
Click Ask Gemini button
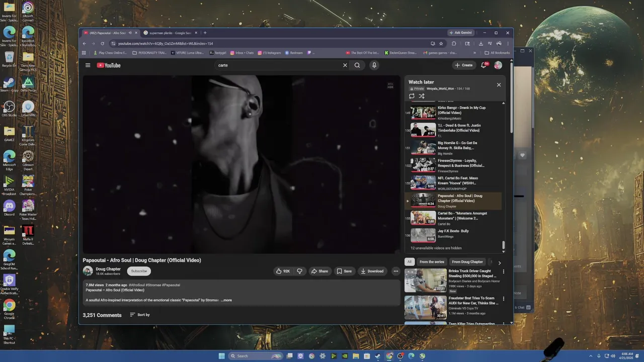[x=461, y=33]
